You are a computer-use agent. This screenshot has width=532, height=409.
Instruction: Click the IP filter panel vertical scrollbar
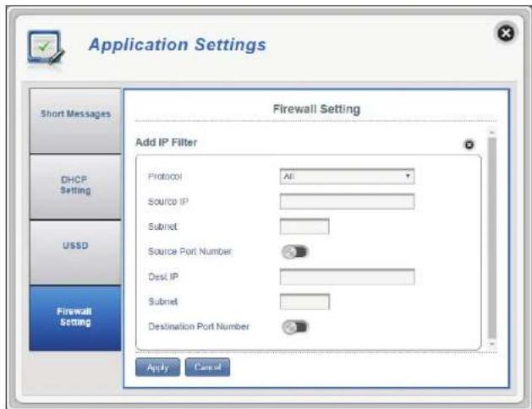pos(492,237)
